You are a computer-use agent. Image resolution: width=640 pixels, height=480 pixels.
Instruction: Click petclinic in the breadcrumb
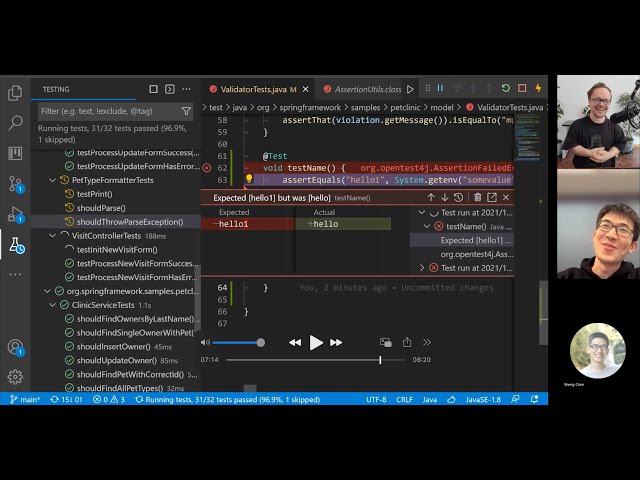(x=405, y=107)
